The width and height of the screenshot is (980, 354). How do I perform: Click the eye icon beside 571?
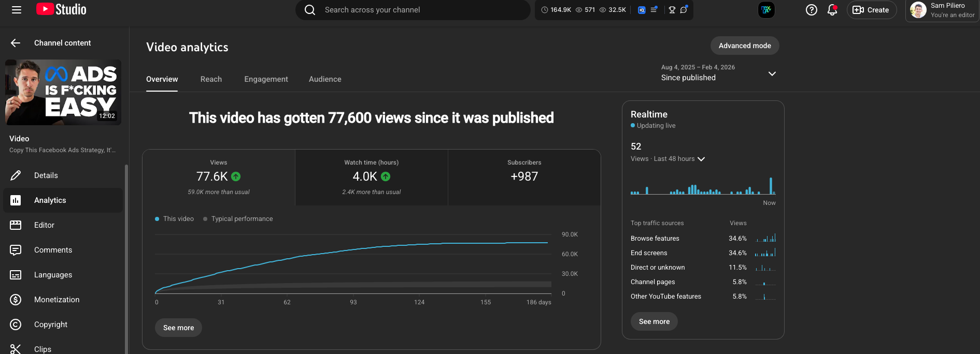click(x=579, y=10)
